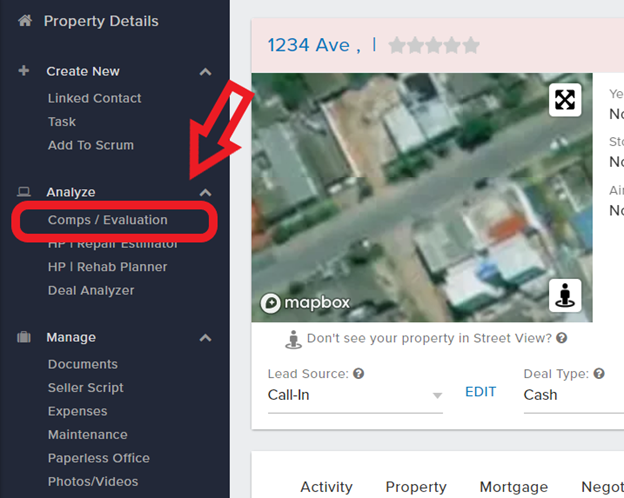Viewport: 624px width, 498px height.
Task: Click the EDIT link next to Lead Source
Action: (x=480, y=392)
